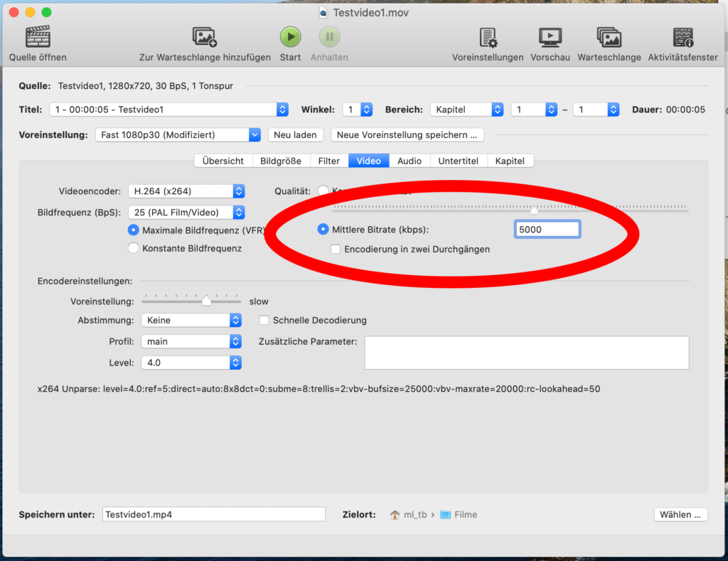This screenshot has height=561, width=728.
Task: Enable Encodierung in zwei Durchgängen
Action: pos(336,250)
